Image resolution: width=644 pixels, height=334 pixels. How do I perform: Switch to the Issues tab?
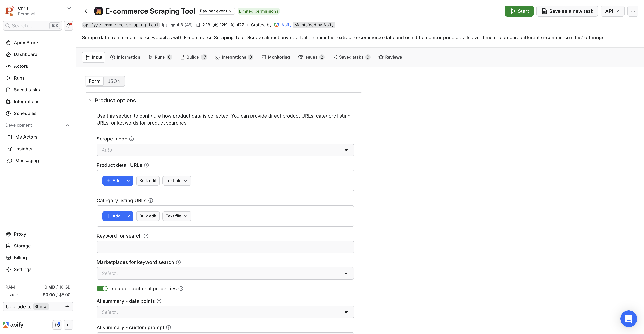pyautogui.click(x=311, y=57)
